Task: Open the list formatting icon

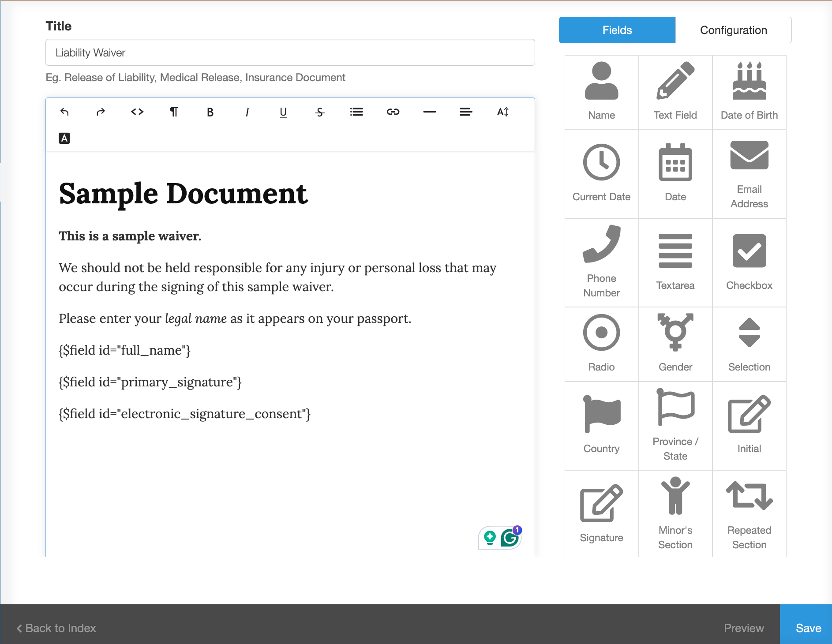Action: [x=356, y=112]
